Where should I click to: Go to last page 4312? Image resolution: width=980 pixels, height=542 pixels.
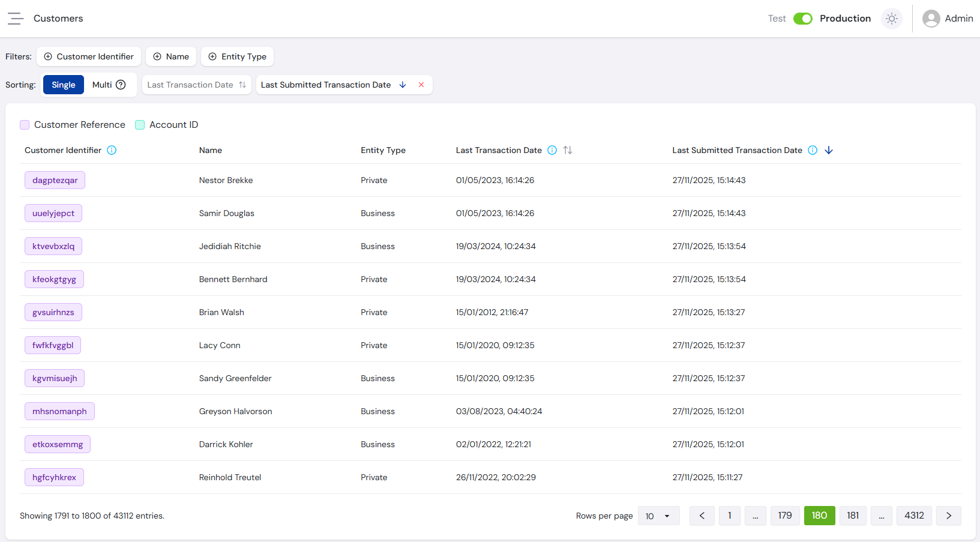tap(914, 516)
